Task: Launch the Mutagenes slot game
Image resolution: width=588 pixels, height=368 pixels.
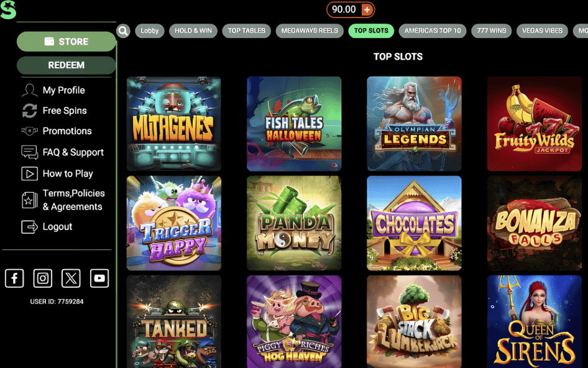Action: [x=174, y=124]
